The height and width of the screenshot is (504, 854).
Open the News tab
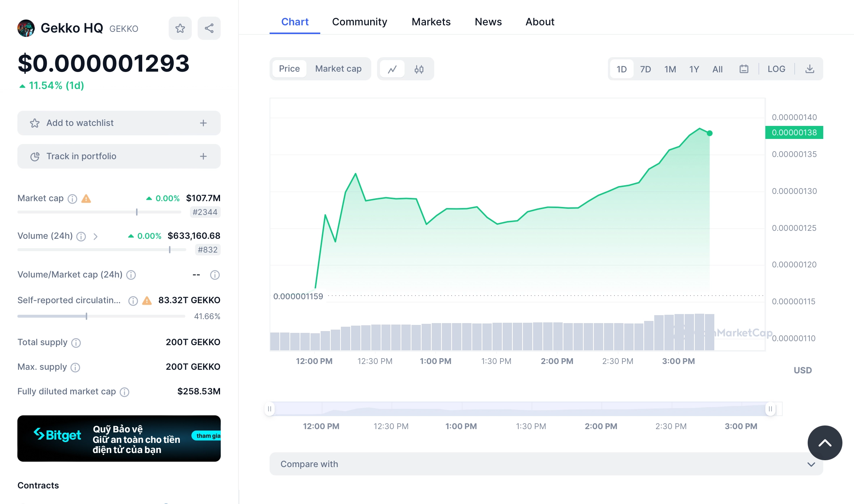(x=488, y=22)
